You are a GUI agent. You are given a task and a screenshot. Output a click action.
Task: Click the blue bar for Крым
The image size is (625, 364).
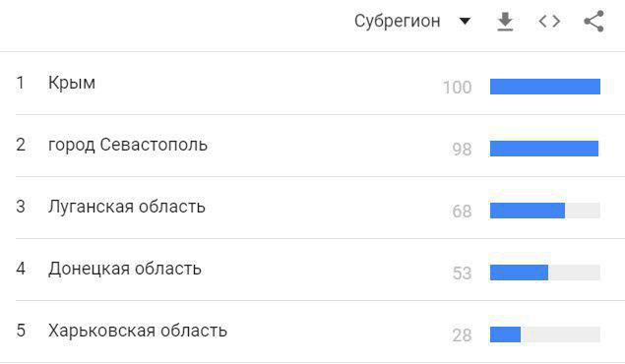(545, 87)
